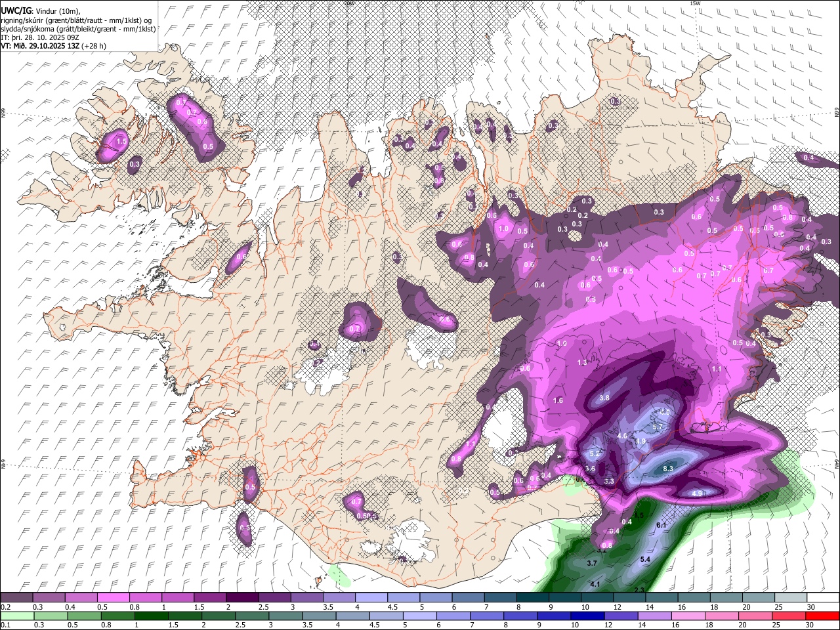The image size is (840, 630).
Task: Pick lower legend swatch between 16 and 18
Action: tap(689, 616)
